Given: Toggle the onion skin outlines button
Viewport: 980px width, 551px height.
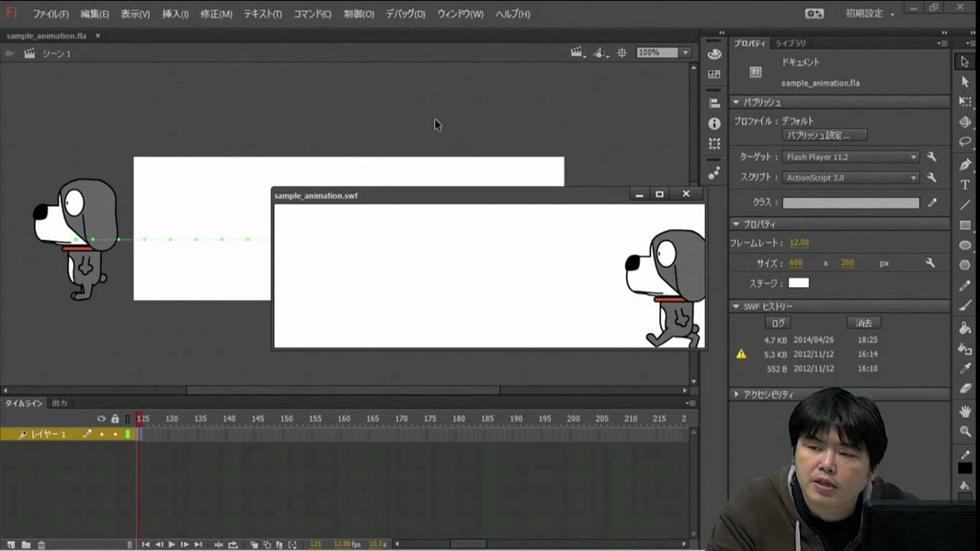Looking at the screenshot, I should pyautogui.click(x=266, y=544).
